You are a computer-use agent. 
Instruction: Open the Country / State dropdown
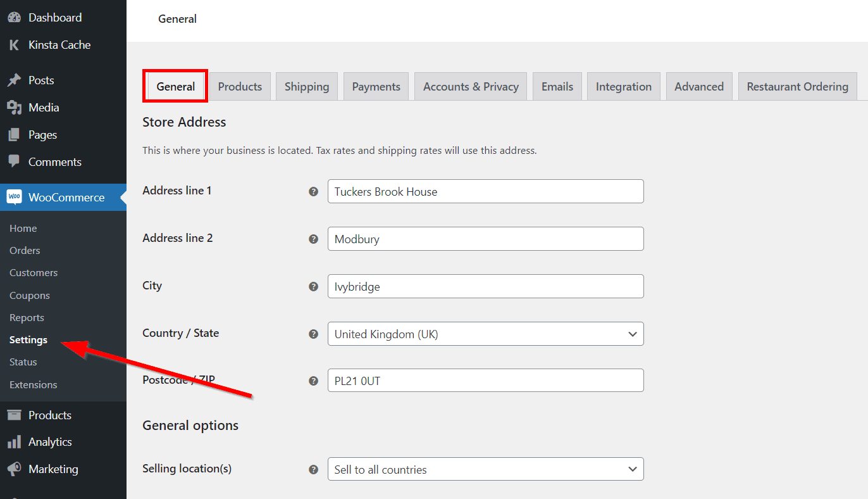click(x=485, y=334)
